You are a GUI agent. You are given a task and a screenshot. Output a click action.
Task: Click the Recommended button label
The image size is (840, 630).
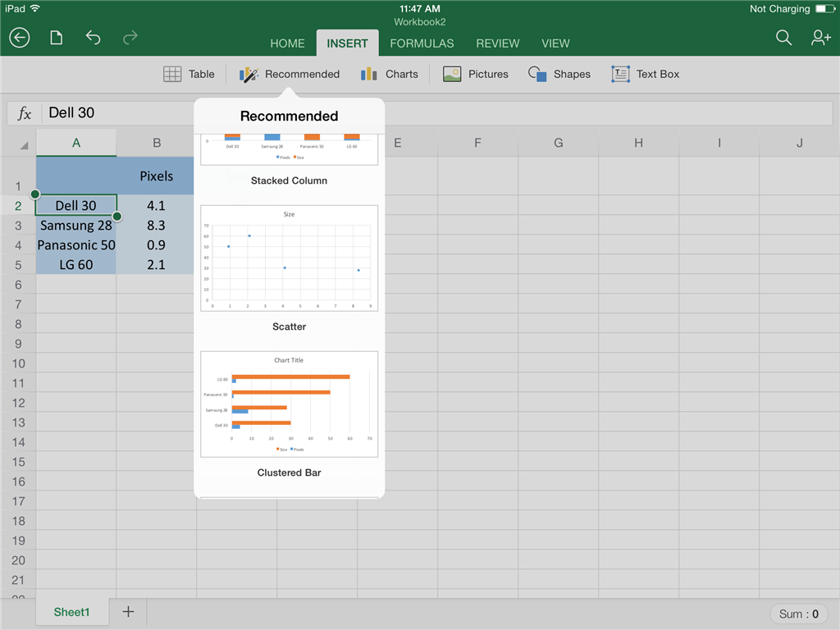tap(302, 74)
